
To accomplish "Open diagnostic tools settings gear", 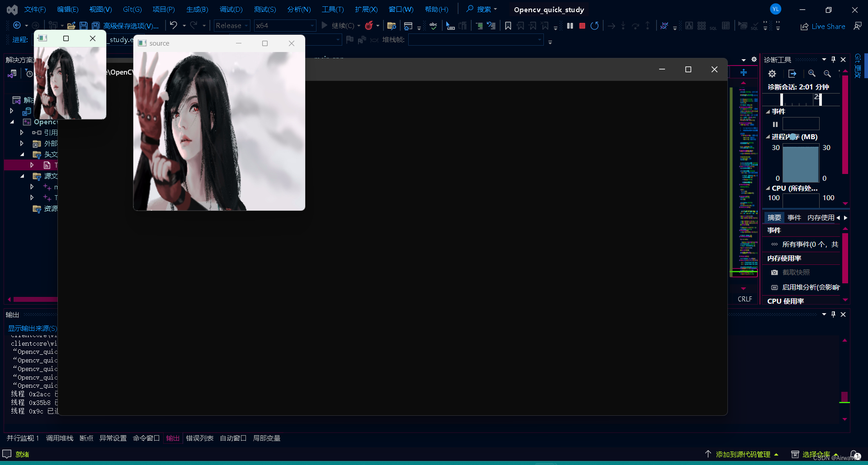I will pos(772,73).
